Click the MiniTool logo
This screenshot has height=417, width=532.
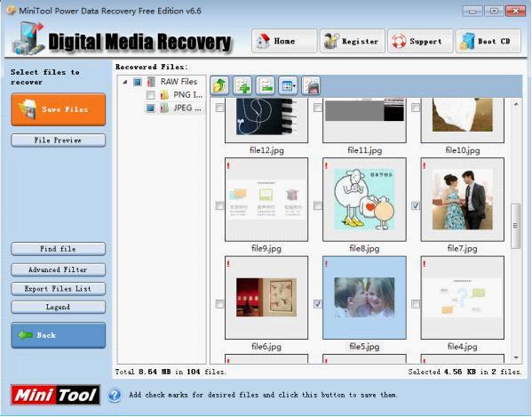pos(56,395)
